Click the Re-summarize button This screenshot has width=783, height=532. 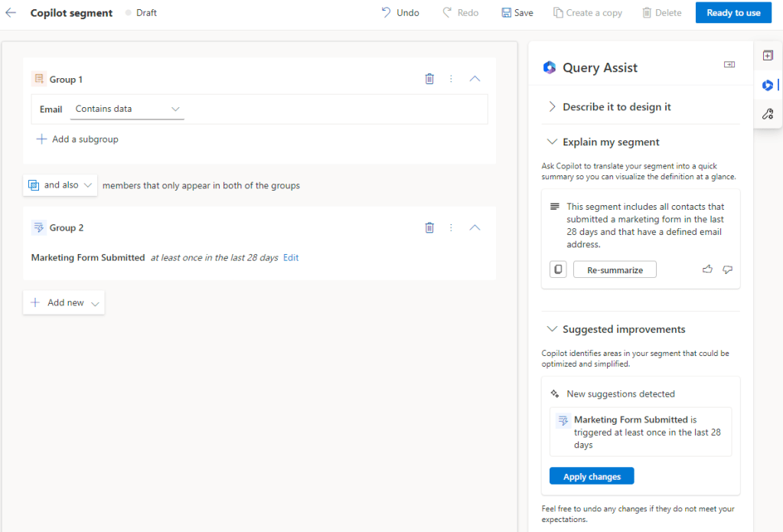click(615, 269)
